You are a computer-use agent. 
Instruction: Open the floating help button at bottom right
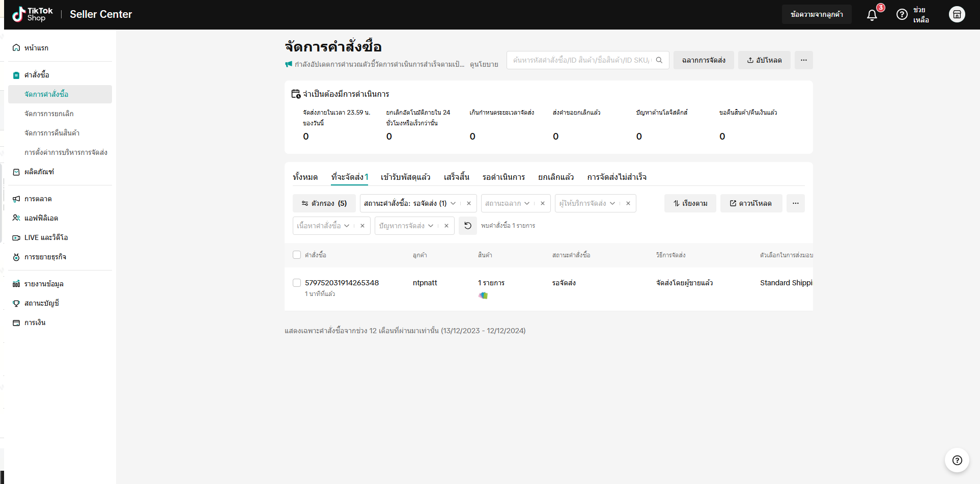pos(957,460)
